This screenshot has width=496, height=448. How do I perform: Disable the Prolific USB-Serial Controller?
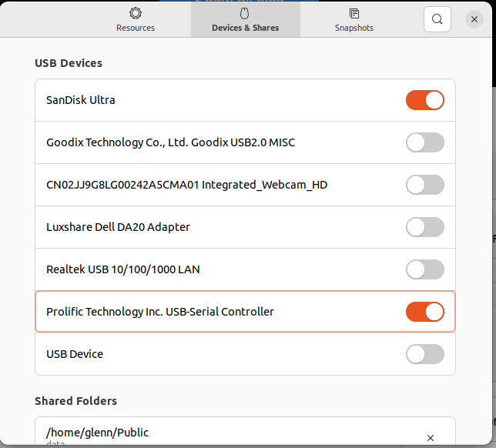425,312
